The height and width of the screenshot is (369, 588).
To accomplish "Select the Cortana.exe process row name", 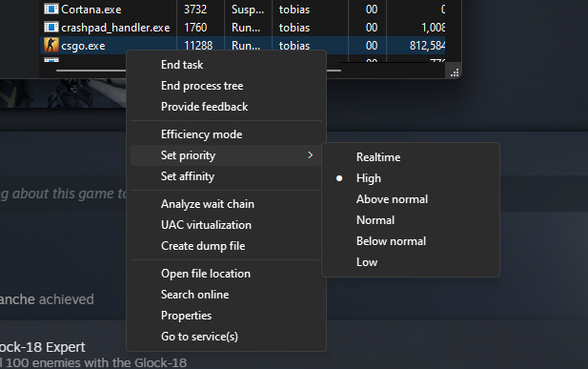I will [91, 10].
